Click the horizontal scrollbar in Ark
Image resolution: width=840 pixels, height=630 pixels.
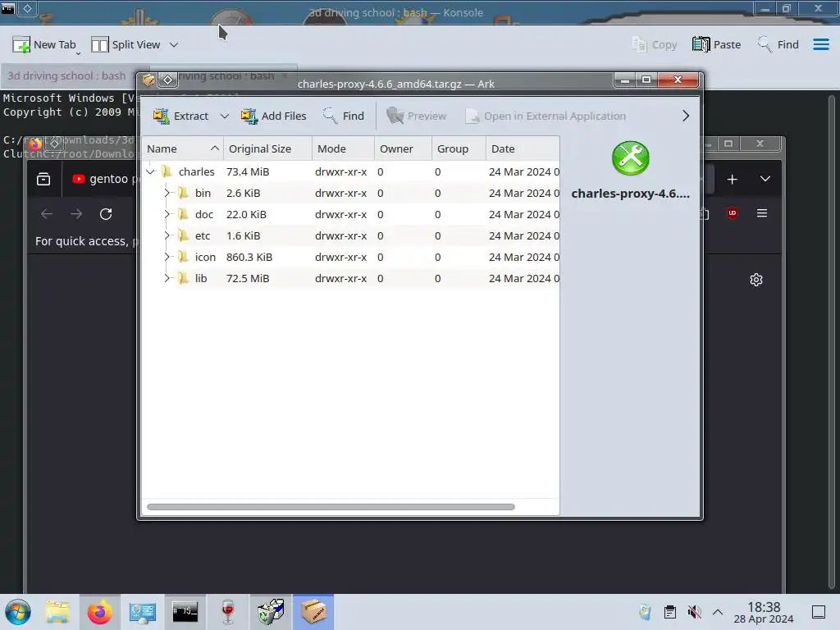[x=331, y=507]
